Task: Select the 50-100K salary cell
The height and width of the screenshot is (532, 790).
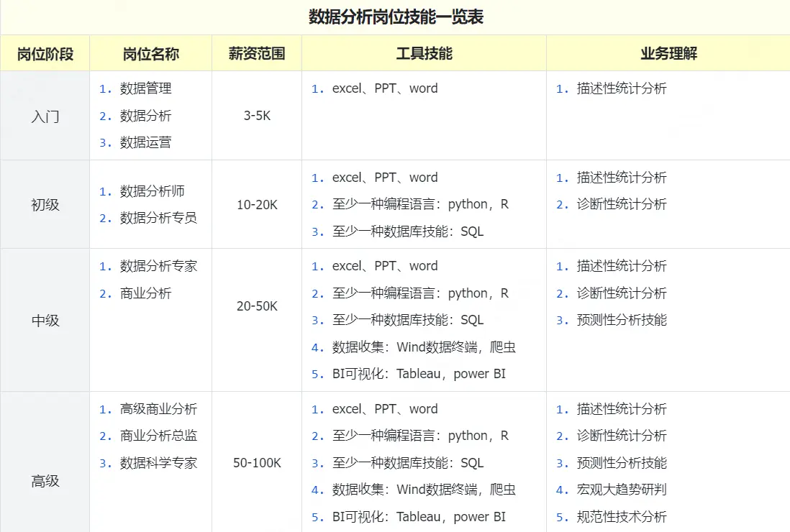Action: (257, 463)
